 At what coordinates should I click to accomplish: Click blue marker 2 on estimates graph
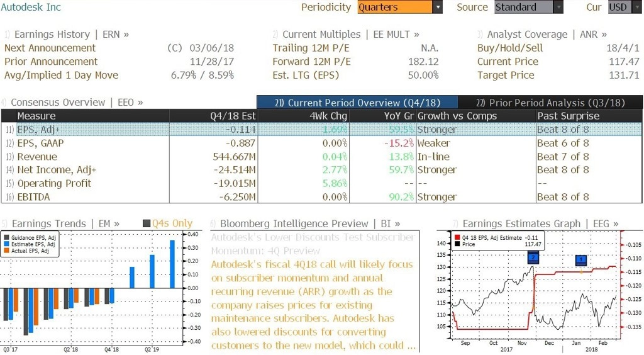point(533,258)
